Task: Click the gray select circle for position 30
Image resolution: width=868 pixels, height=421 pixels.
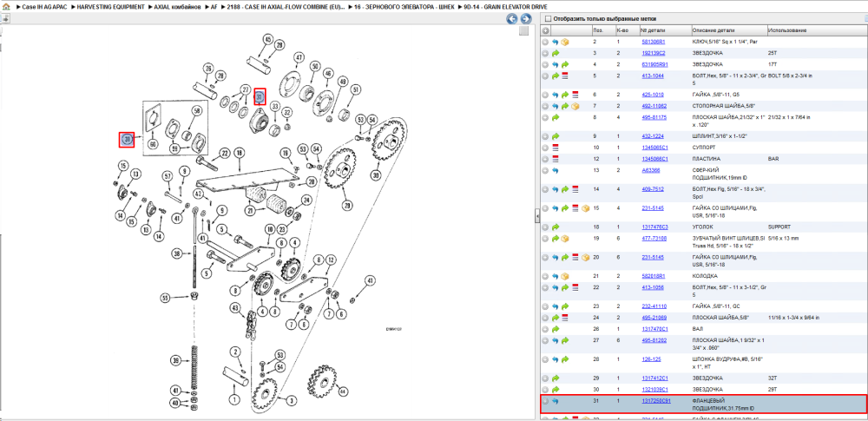Action: 545,390
